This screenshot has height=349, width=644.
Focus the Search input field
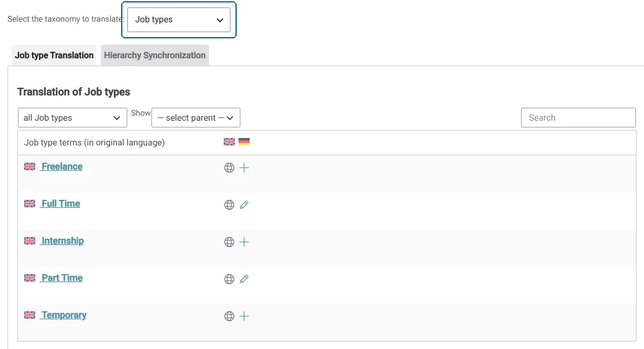pyautogui.click(x=578, y=118)
